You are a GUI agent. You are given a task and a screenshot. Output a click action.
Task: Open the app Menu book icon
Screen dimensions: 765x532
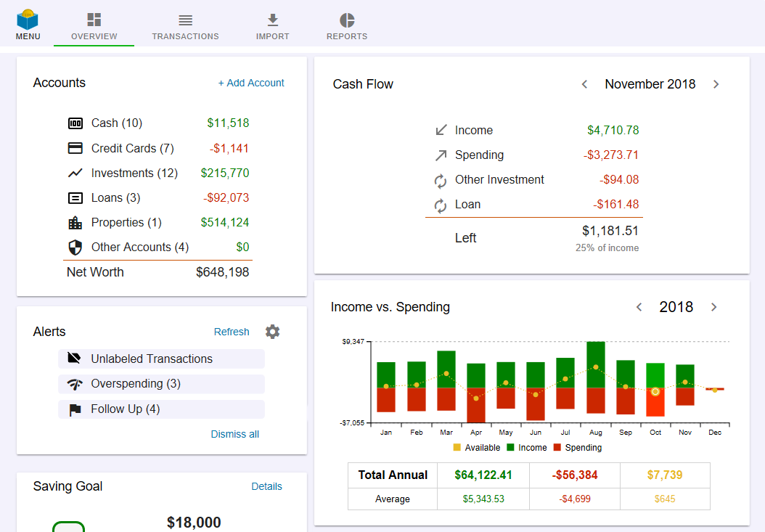click(x=28, y=20)
